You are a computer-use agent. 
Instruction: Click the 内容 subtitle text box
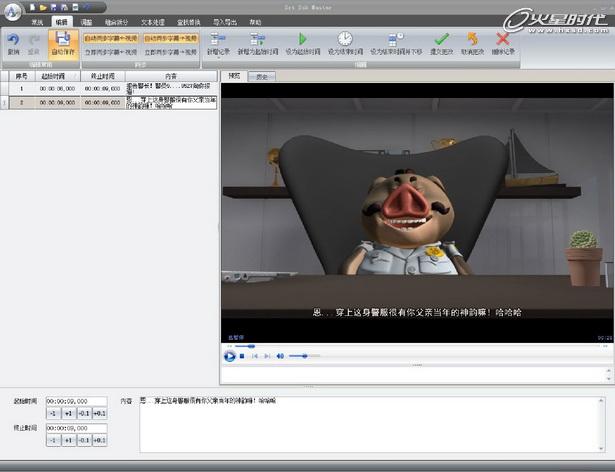point(372,424)
